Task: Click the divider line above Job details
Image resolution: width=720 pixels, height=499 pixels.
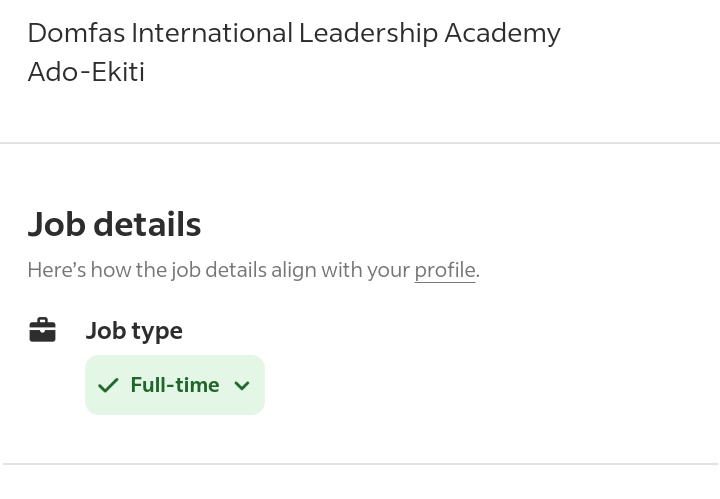Action: click(x=360, y=143)
